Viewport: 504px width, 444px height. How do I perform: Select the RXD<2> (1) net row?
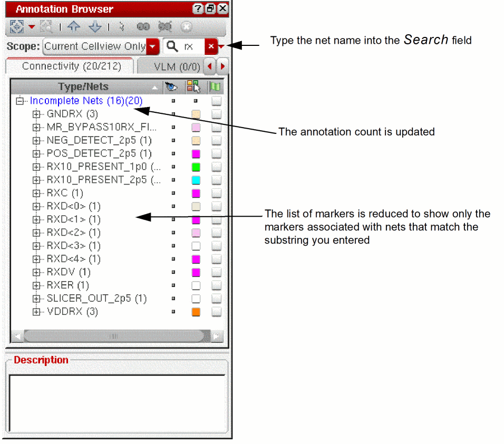pyautogui.click(x=74, y=233)
